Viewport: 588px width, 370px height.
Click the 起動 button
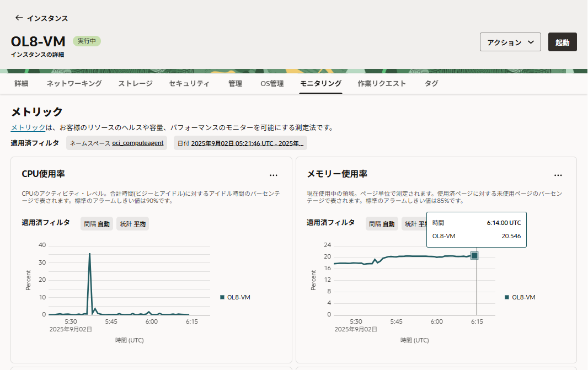tap(562, 41)
